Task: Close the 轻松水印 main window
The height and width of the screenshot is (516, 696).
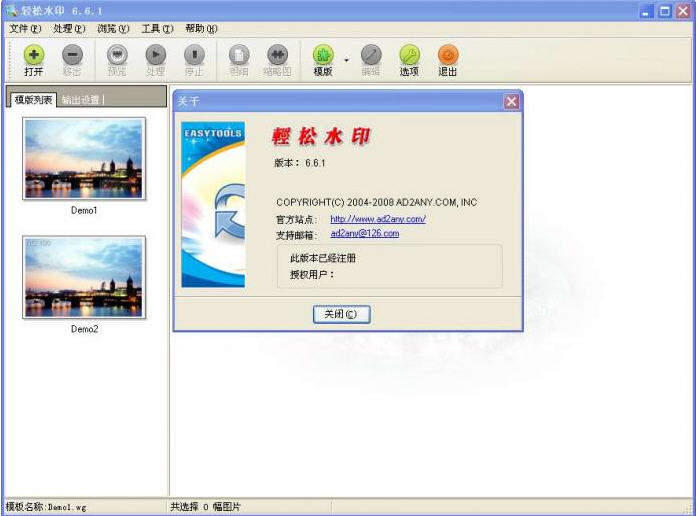Action: [x=683, y=11]
